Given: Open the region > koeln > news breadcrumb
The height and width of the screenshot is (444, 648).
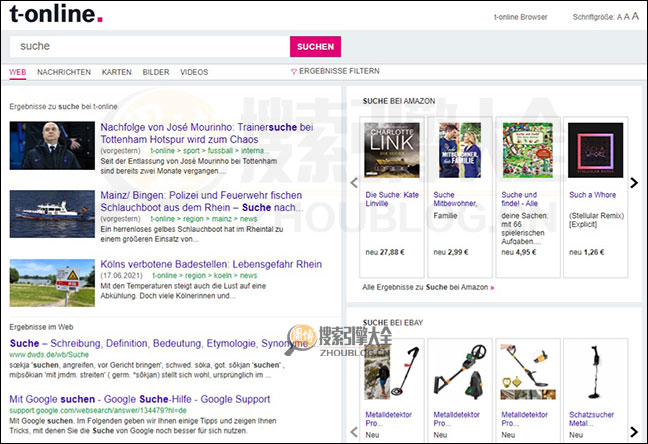Looking at the screenshot, I should [205, 275].
